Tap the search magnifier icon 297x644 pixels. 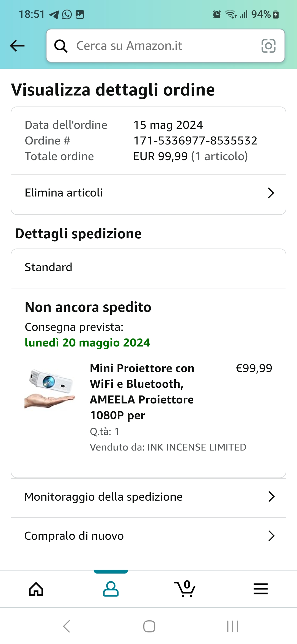pyautogui.click(x=61, y=46)
